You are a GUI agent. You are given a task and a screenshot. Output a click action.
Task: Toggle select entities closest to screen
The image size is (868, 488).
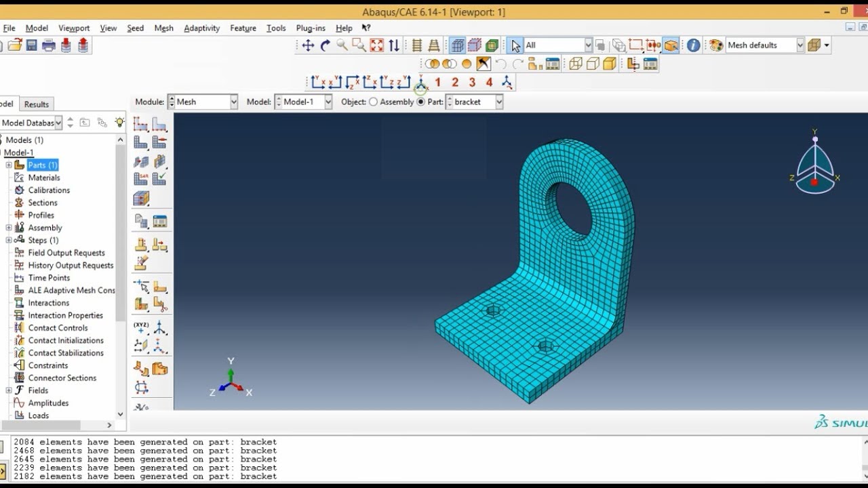pos(671,45)
